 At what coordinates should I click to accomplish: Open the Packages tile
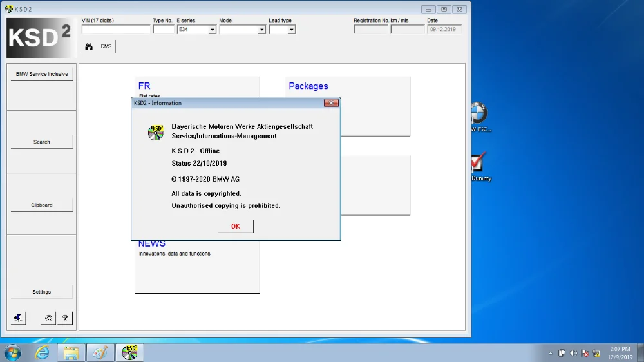click(x=348, y=106)
